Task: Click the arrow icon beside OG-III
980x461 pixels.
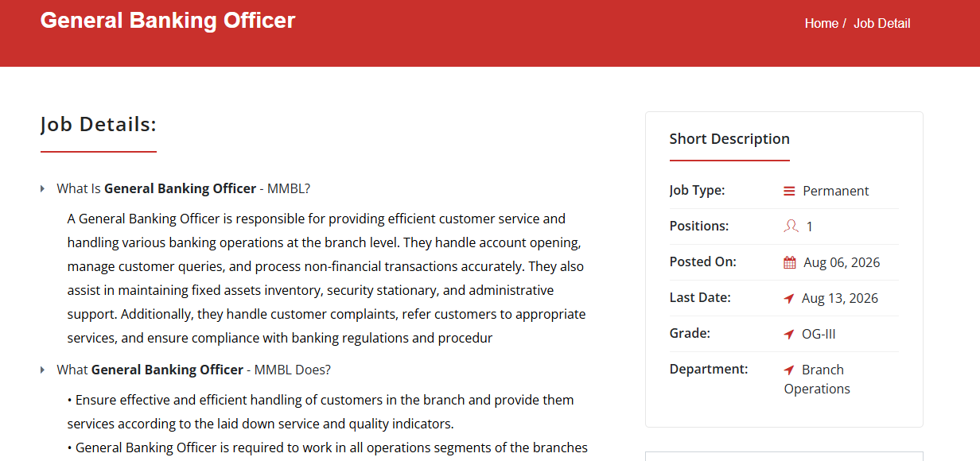Action: click(x=789, y=334)
